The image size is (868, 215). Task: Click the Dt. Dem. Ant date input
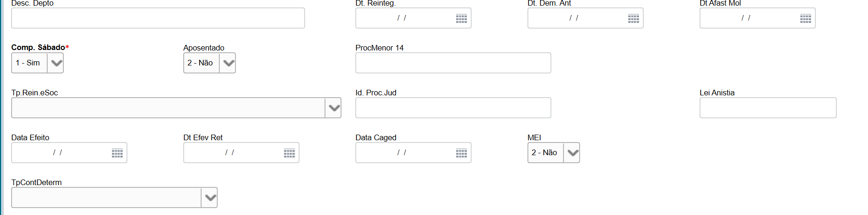574,18
